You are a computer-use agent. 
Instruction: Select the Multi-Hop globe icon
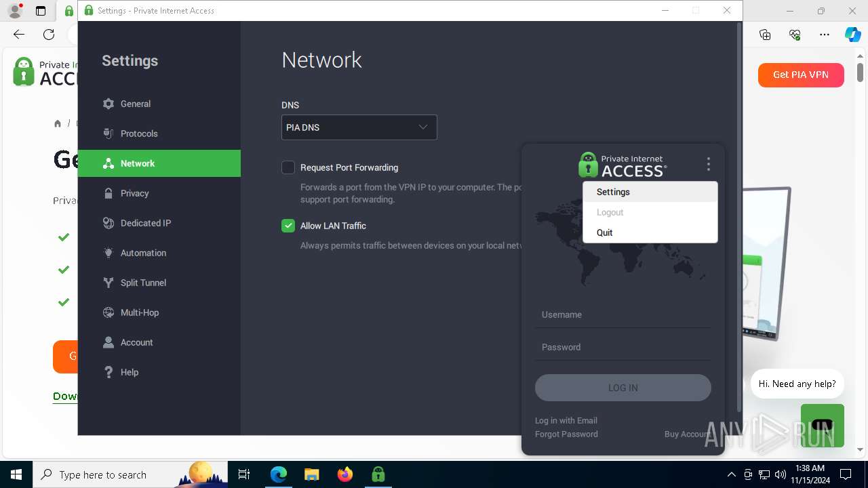(x=108, y=312)
